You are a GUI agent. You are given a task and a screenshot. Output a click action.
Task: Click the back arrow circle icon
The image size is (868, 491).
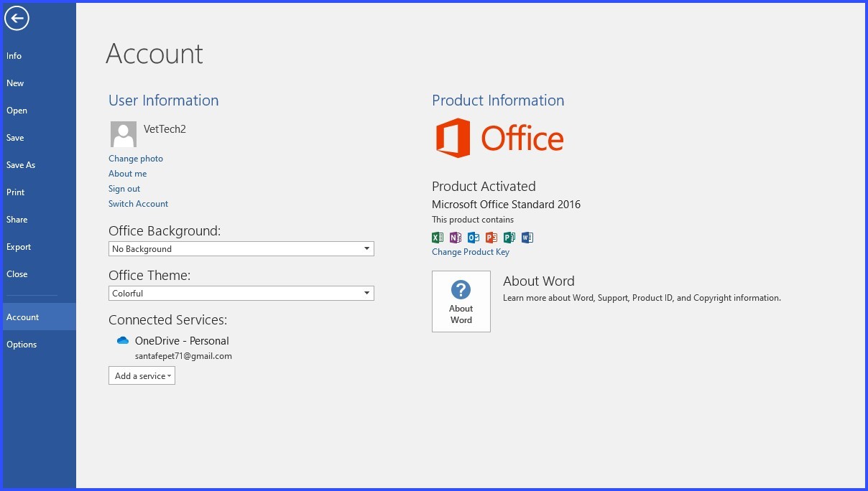[x=17, y=19]
